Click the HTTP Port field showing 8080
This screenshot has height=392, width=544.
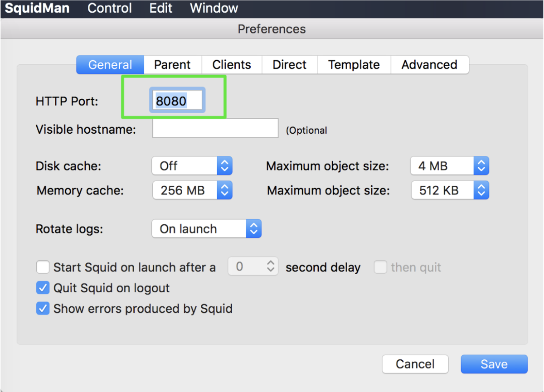click(x=177, y=100)
